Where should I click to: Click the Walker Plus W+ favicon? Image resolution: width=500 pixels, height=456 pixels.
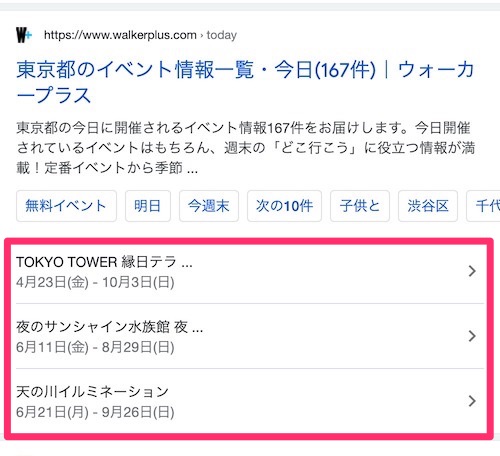click(24, 35)
